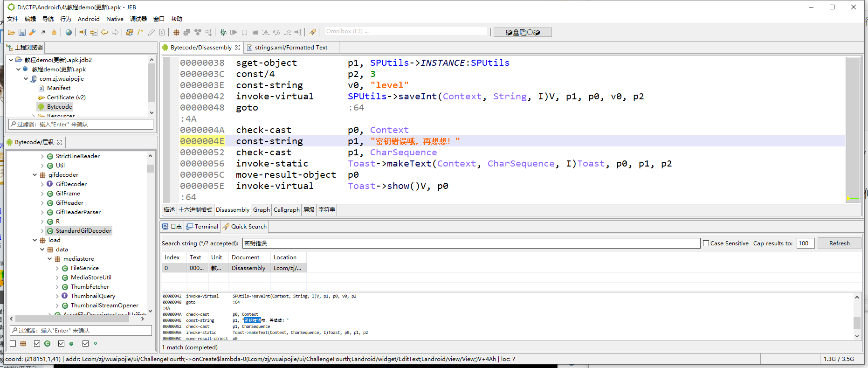Click the open file folder icon
This screenshot has height=368, width=868.
(11, 32)
